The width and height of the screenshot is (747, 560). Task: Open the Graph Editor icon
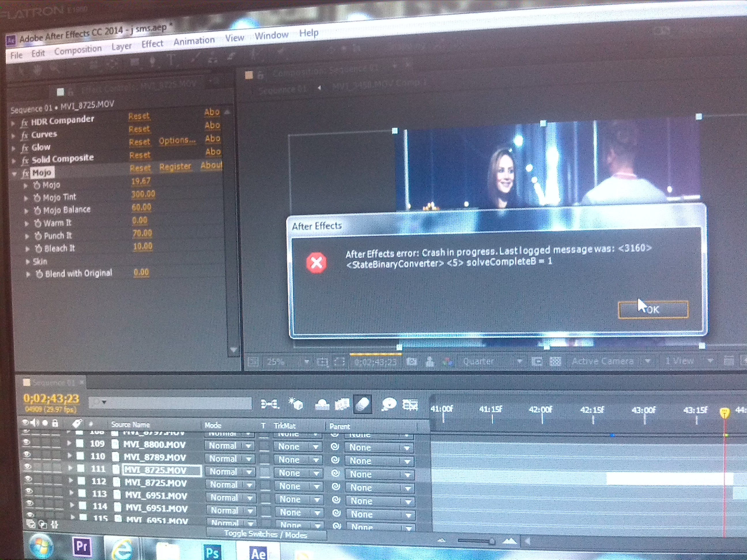[410, 404]
